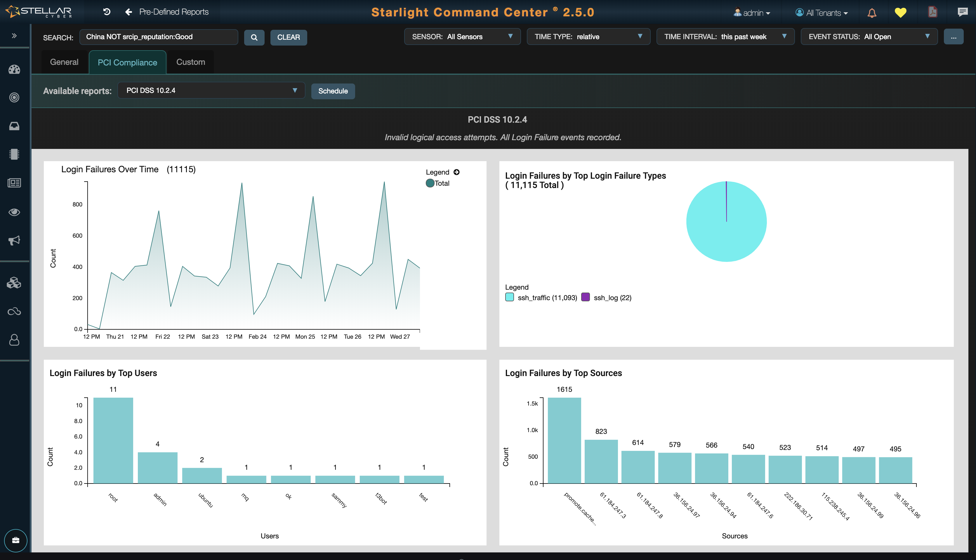This screenshot has width=976, height=560.
Task: Run search with magnifier button
Action: coord(254,37)
